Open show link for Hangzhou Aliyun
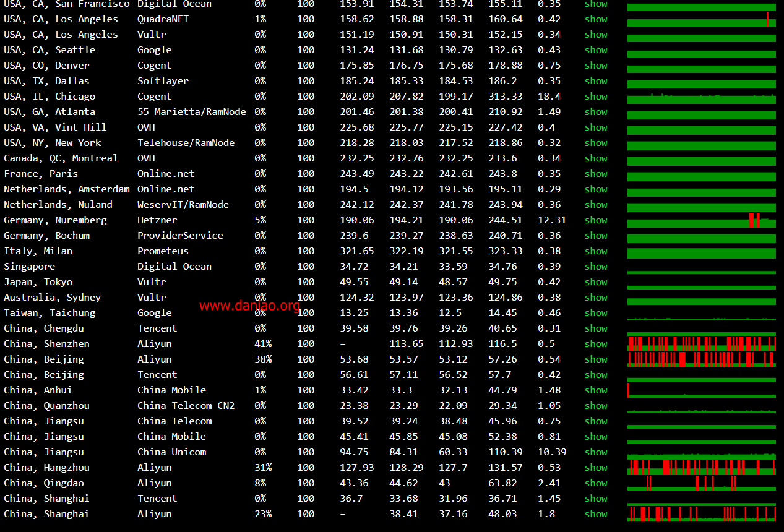Image resolution: width=784 pixels, height=532 pixels. pos(596,468)
